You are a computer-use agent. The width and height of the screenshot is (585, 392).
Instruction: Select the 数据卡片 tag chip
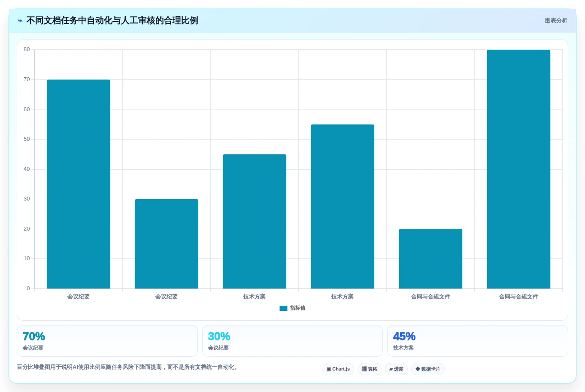(428, 369)
